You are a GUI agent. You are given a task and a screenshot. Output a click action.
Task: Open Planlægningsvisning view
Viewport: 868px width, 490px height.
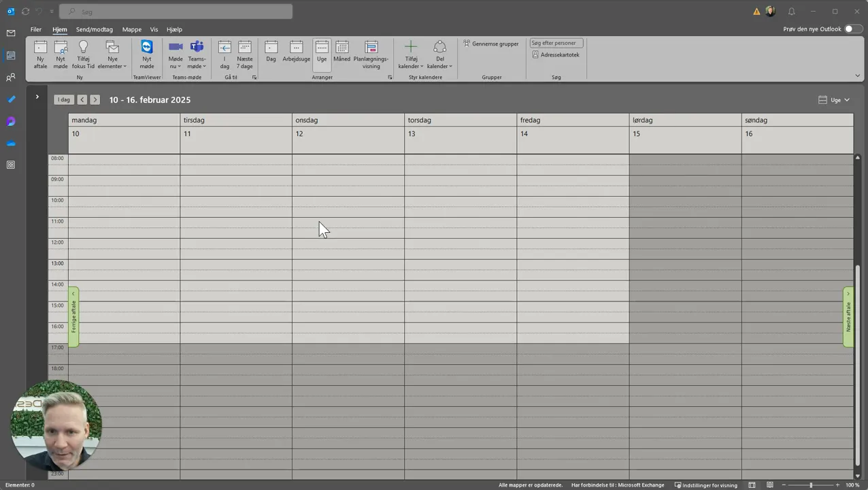pos(371,54)
